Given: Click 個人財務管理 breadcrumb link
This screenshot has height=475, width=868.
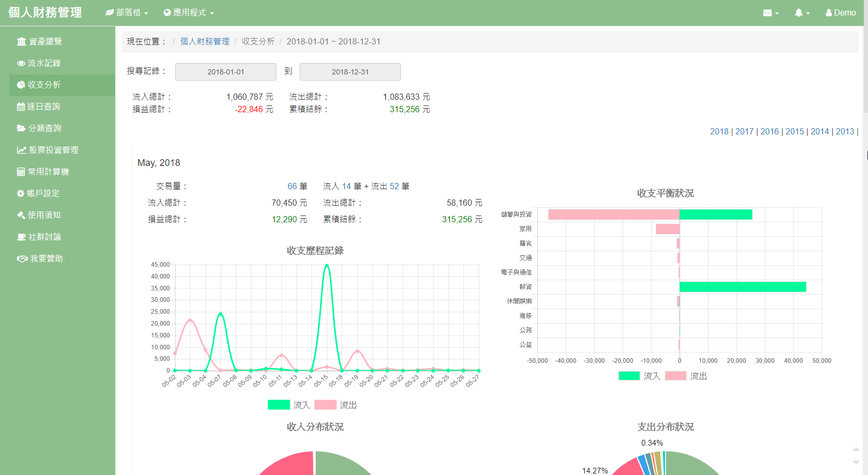Looking at the screenshot, I should (x=205, y=41).
